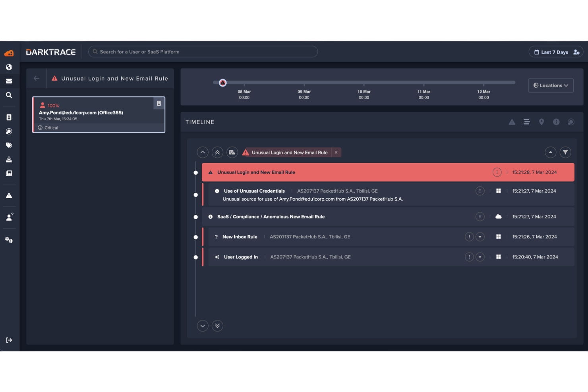The width and height of the screenshot is (588, 392).
Task: Click the double chevron up button above timeline
Action: [x=217, y=153]
